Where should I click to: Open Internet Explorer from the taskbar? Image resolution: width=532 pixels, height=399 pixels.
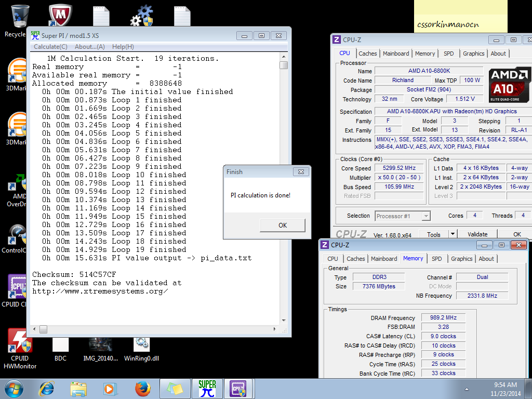click(46, 389)
